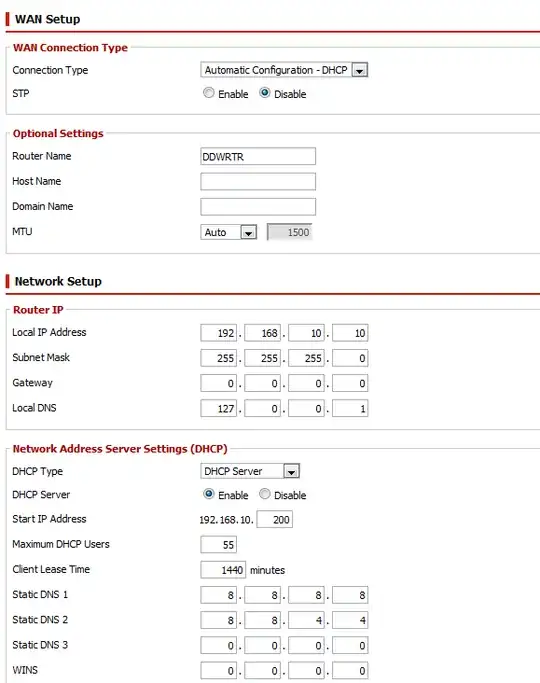Edit Maximum DHCP Users field
This screenshot has height=683, width=540.
[219, 544]
